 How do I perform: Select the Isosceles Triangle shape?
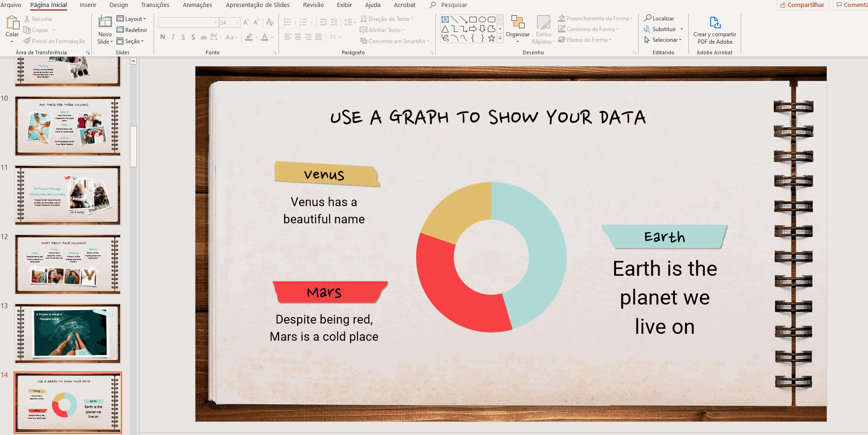click(445, 29)
